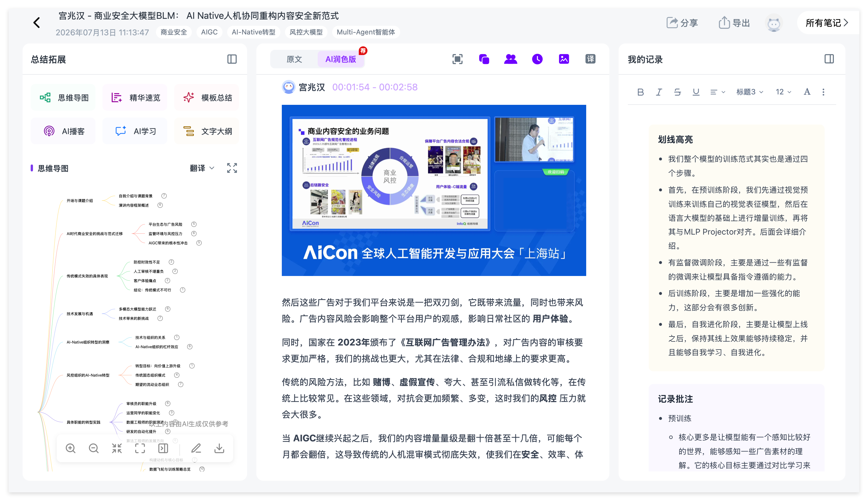Click the shrink-to-fit arrows icon

click(x=117, y=448)
